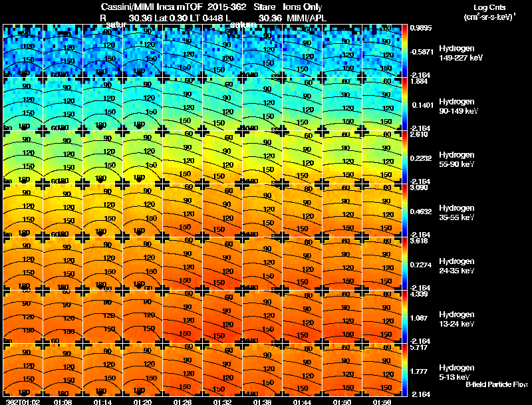Open the 149-227 keV panel in the 01:44 column
This screenshot has height=405, width=532.
(x=303, y=51)
